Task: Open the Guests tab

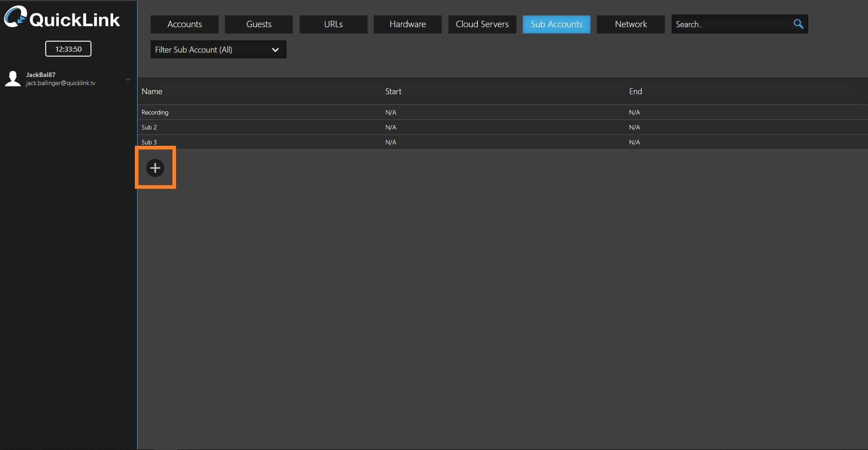Action: [x=259, y=24]
